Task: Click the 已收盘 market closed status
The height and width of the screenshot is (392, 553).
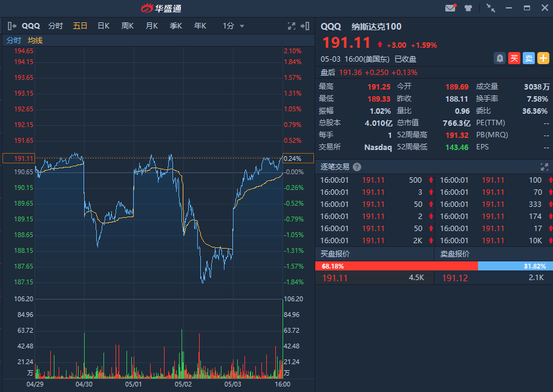Action: point(405,59)
